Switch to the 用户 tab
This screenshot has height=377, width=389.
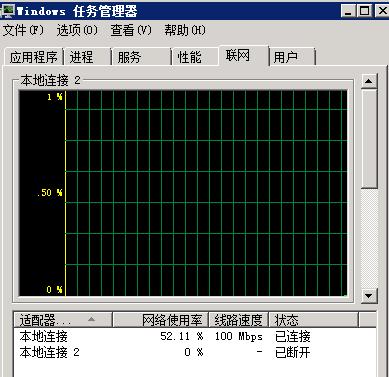point(292,57)
